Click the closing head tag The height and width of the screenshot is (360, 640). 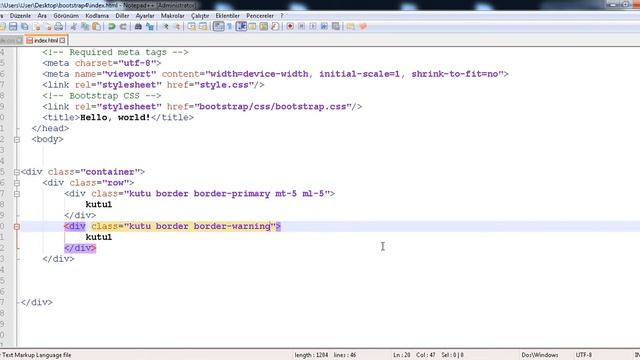point(50,128)
